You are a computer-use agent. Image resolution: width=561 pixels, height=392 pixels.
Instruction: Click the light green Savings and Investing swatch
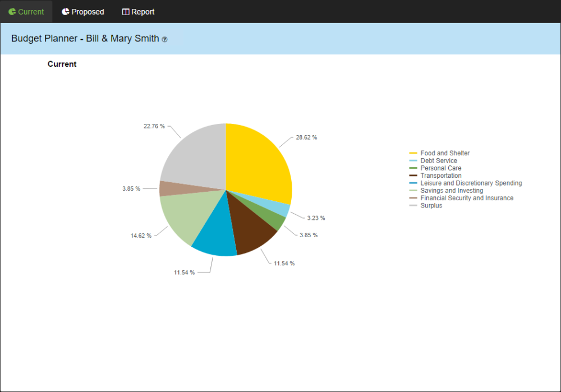click(x=413, y=190)
